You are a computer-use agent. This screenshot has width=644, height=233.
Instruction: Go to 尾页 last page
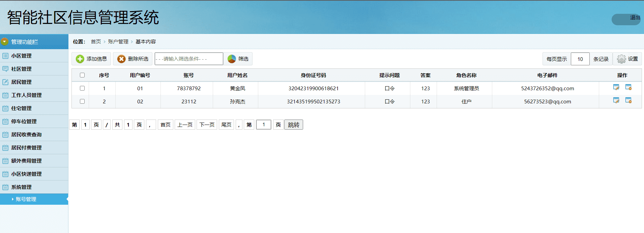226,125
